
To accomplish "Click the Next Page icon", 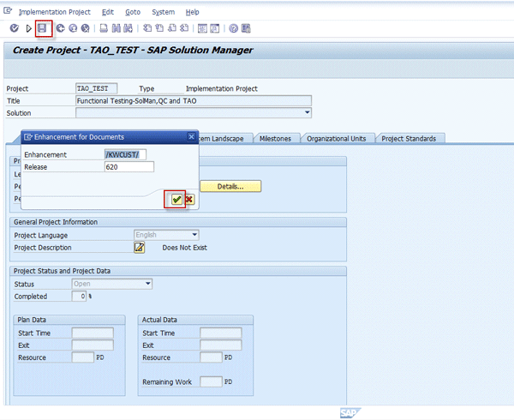I will coord(172,28).
